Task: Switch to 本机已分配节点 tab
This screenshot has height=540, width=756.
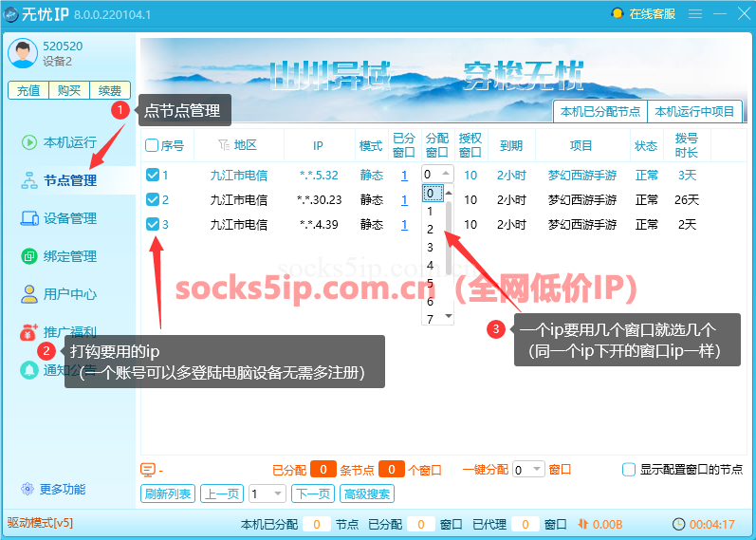Action: [x=599, y=112]
